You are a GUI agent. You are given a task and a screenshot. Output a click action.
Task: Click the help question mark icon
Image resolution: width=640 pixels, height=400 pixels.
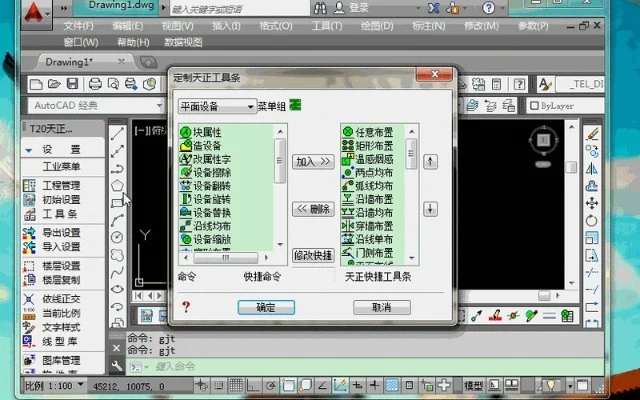click(x=488, y=8)
